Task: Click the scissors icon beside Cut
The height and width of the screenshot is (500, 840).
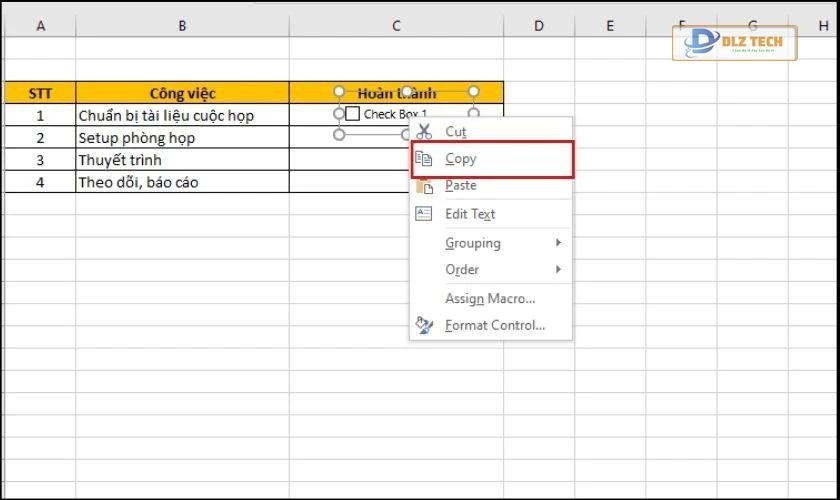Action: pyautogui.click(x=424, y=131)
